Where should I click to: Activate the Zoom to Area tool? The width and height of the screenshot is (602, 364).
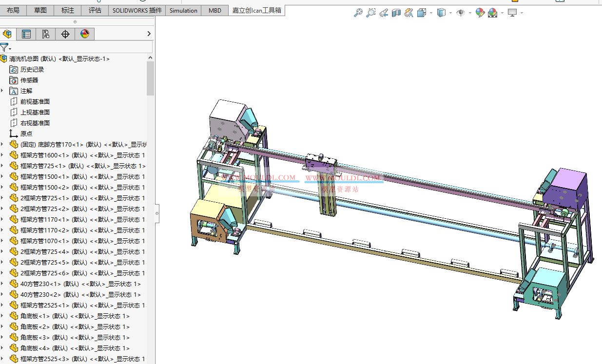click(x=371, y=13)
